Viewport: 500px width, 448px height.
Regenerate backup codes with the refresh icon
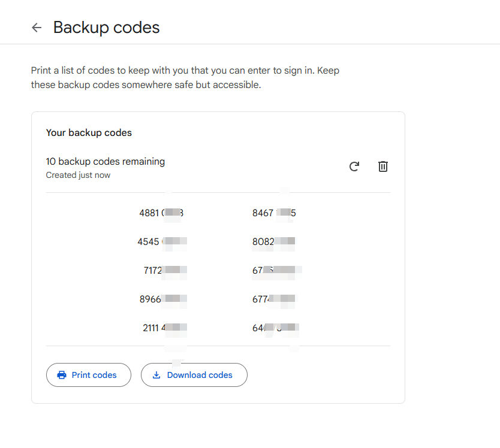tap(354, 167)
